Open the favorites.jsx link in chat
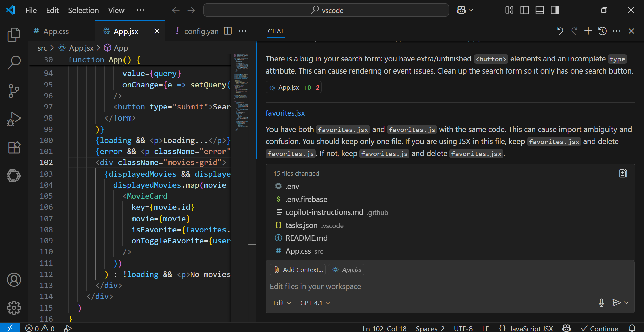Image resolution: width=644 pixels, height=332 pixels. 285,113
